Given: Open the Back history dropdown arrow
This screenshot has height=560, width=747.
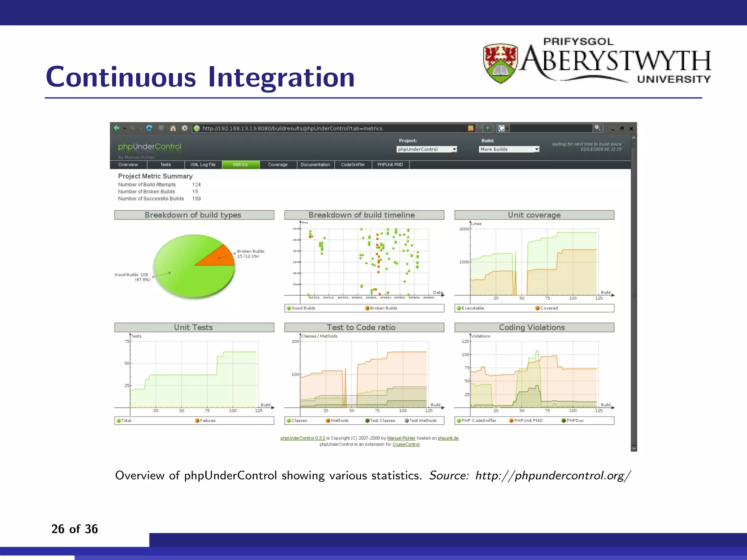Looking at the screenshot, I should tap(124, 128).
